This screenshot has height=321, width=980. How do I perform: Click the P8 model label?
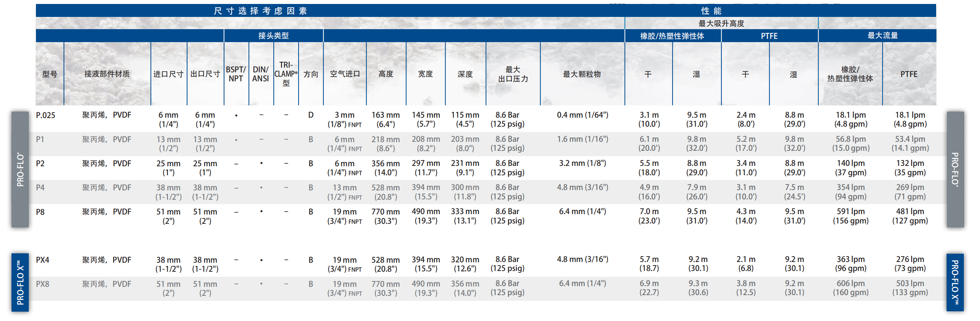40,212
